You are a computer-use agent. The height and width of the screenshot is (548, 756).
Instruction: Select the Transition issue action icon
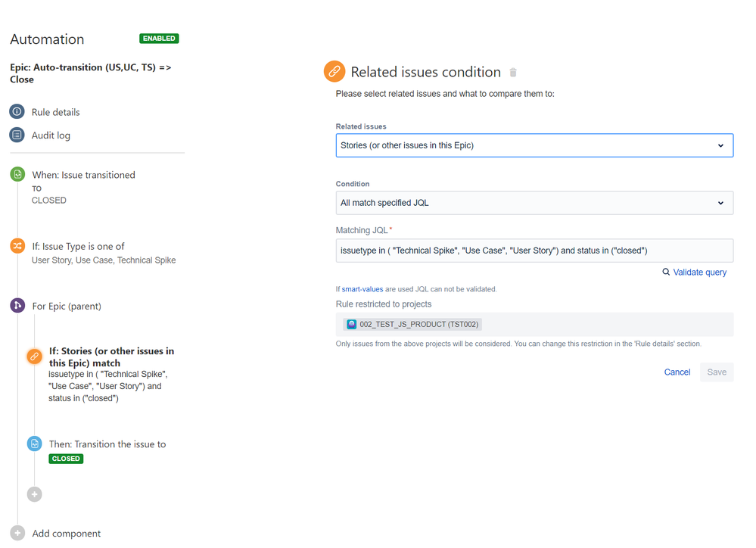[x=34, y=444]
